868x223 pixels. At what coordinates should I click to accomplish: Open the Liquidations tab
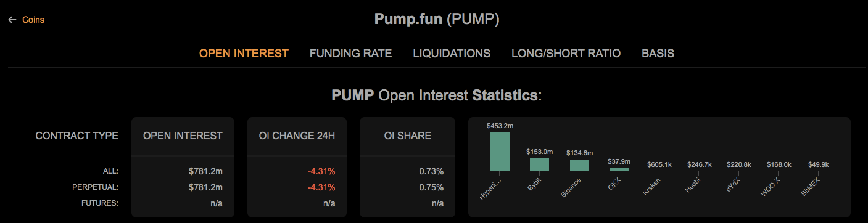[452, 53]
